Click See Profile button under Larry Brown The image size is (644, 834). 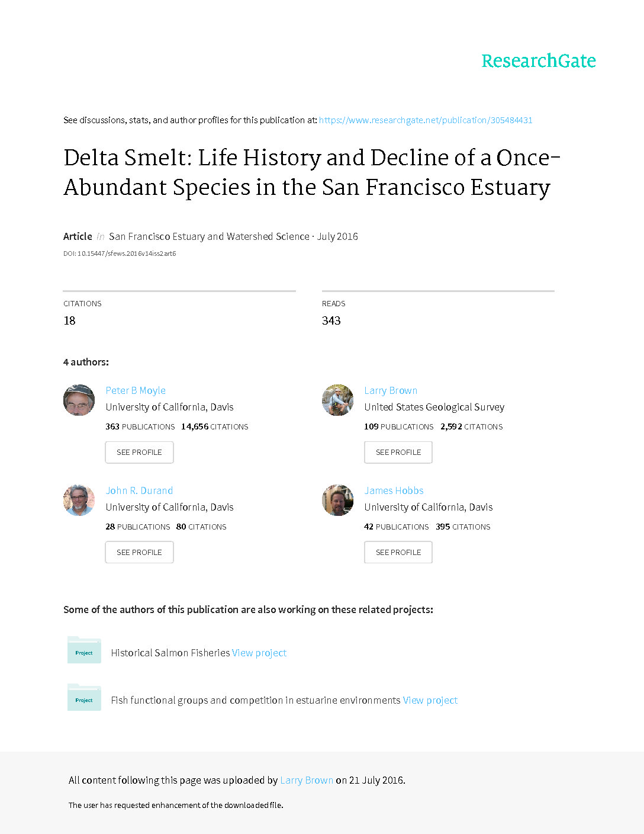398,452
